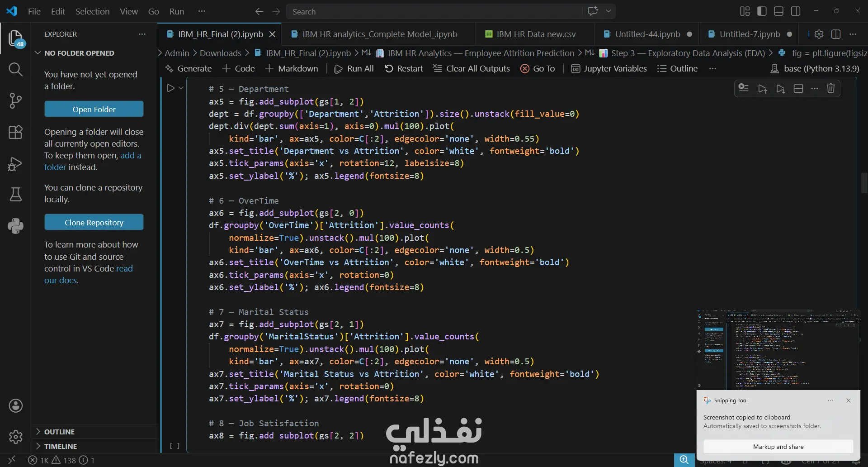
Task: Go back using the left arrow
Action: coord(259,11)
